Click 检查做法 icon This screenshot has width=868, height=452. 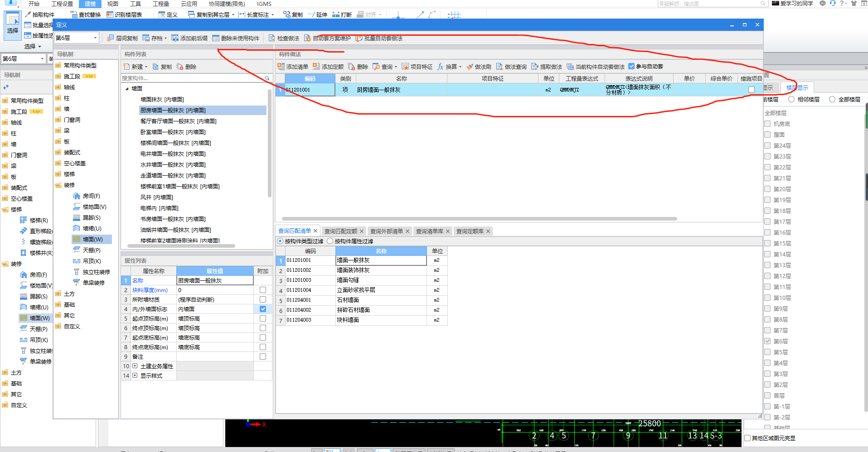[x=272, y=38]
